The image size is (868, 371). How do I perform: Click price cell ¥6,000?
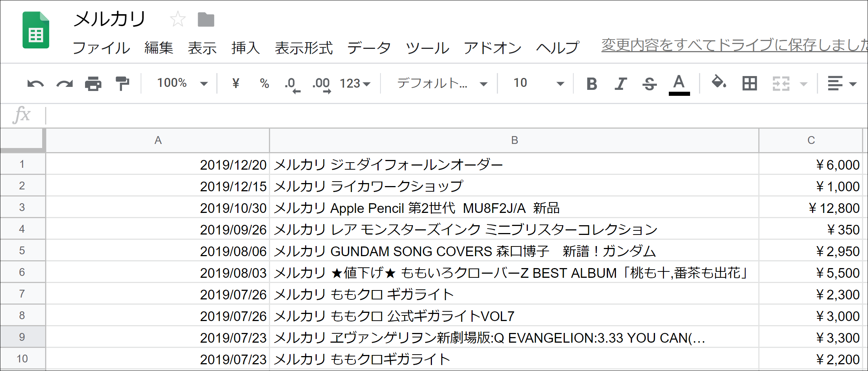pyautogui.click(x=811, y=164)
